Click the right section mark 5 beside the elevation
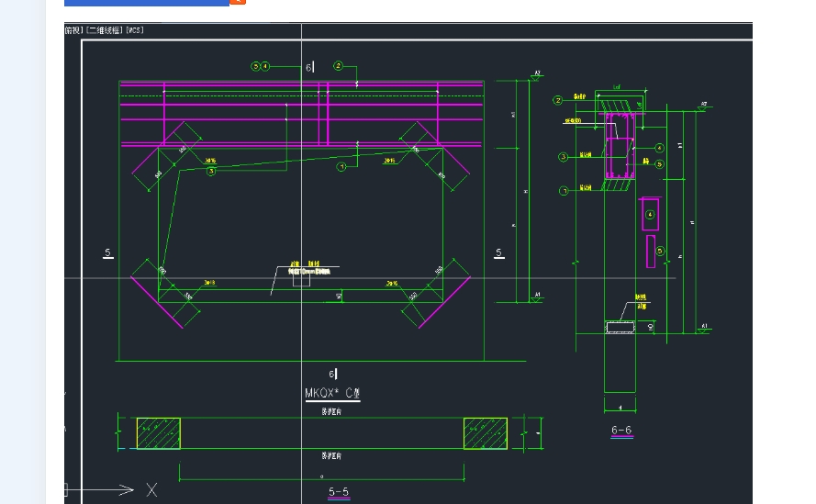This screenshot has height=504, width=816. point(498,252)
